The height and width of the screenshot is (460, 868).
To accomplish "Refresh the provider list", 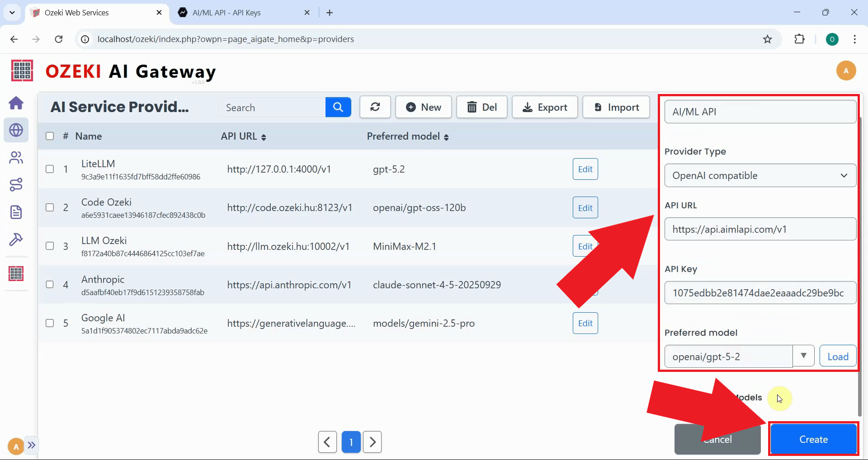I will 375,107.
